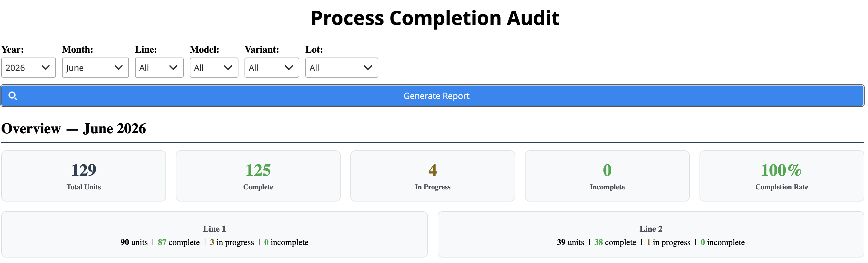Expand the Line filter dropdown
The height and width of the screenshot is (263, 868).
tap(159, 68)
